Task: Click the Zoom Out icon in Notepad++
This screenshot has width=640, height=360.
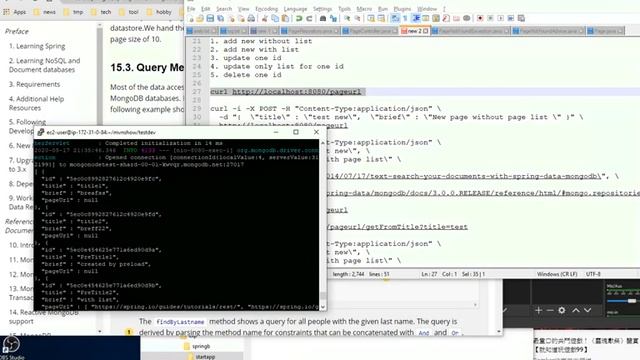Action: tap(357, 18)
